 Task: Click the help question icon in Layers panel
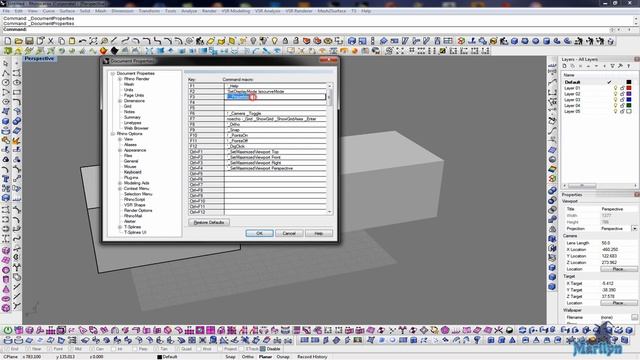tap(628, 66)
